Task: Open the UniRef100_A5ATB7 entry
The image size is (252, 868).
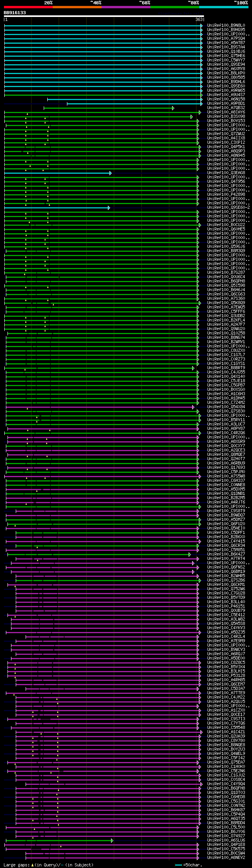Action: pos(226,43)
